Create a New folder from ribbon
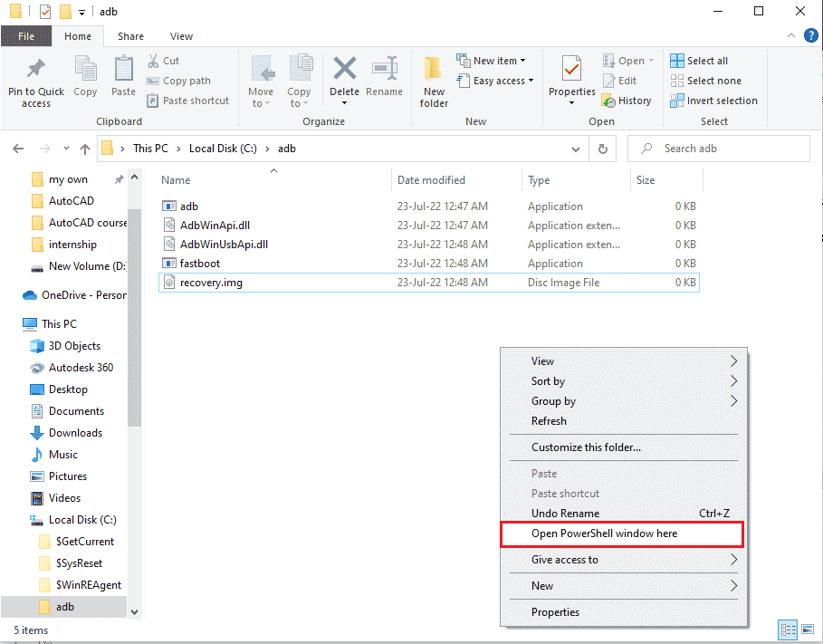Viewport: 823px width, 644px height. pyautogui.click(x=434, y=82)
